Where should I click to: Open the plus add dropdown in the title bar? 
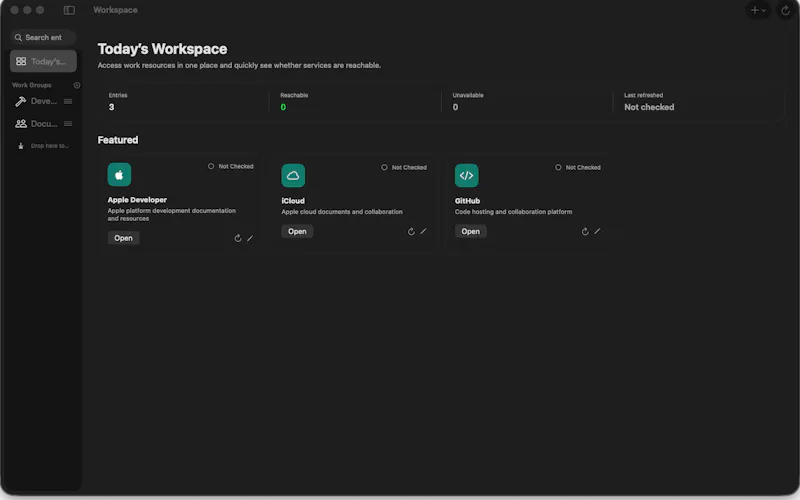[758, 10]
